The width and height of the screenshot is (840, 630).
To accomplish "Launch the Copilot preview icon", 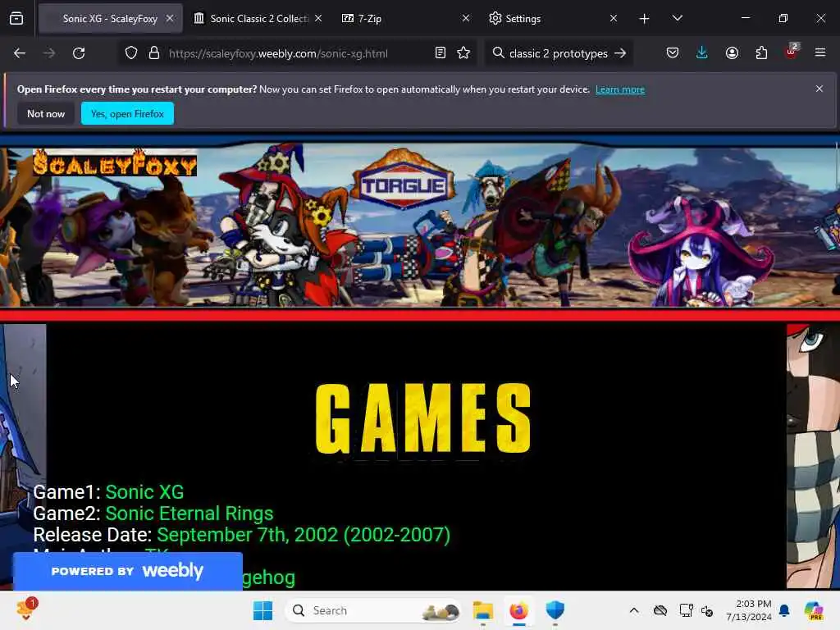I will click(x=814, y=610).
